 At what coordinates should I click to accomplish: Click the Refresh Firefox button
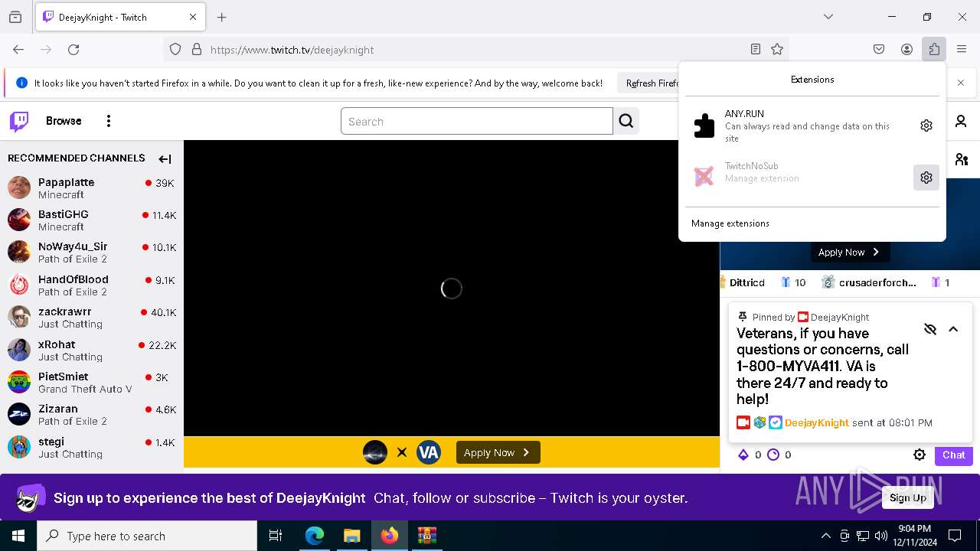point(651,83)
